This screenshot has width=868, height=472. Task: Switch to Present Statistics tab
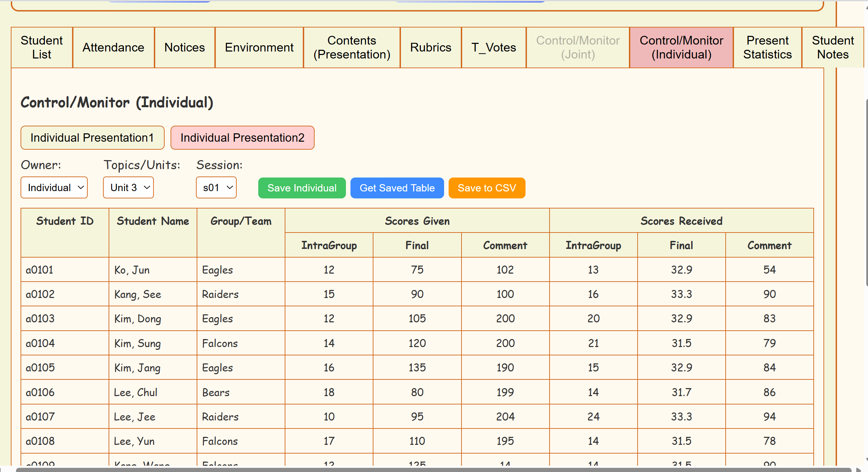click(767, 47)
